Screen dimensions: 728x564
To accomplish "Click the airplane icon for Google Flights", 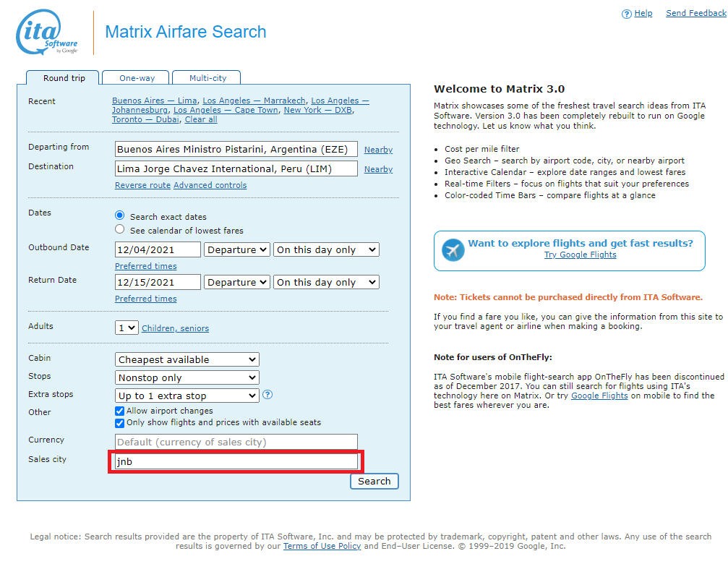I will click(x=453, y=249).
